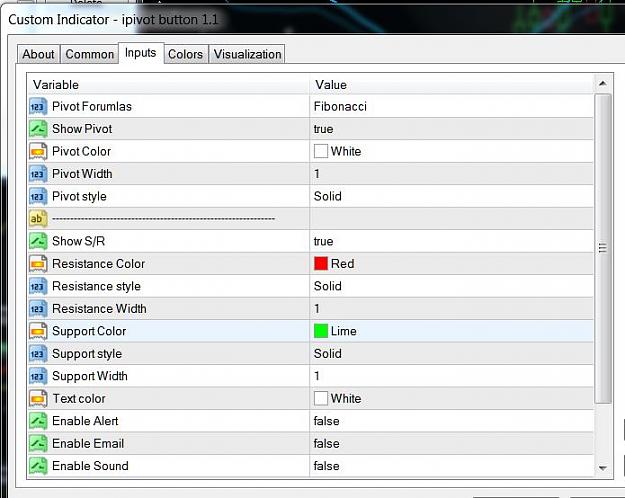This screenshot has height=498, width=625.
Task: Open the Solid value of Support style
Action: click(x=328, y=354)
